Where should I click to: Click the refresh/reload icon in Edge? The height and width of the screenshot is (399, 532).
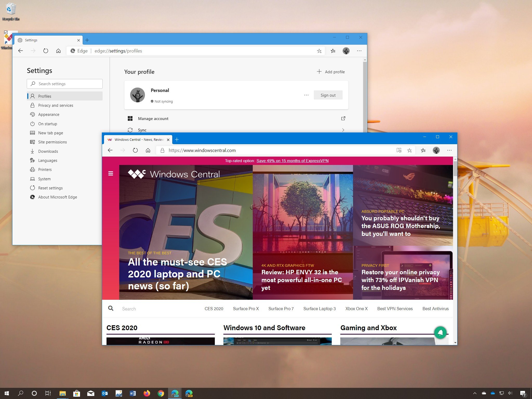pyautogui.click(x=136, y=150)
